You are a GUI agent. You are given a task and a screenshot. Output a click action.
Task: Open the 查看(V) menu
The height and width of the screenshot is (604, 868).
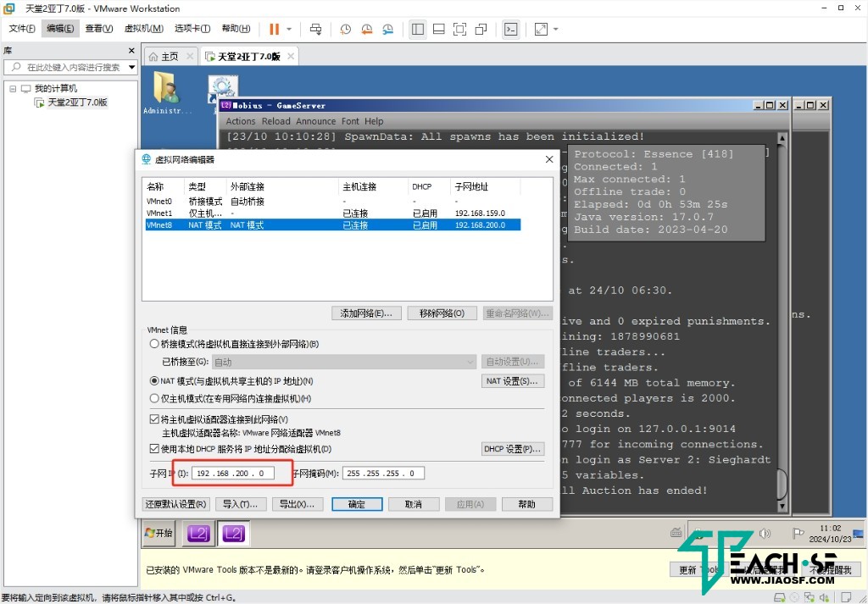click(x=99, y=29)
